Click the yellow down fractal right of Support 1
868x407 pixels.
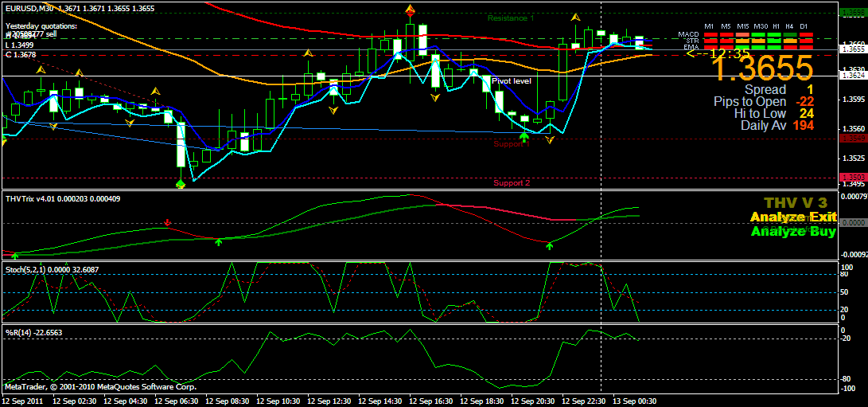click(550, 140)
